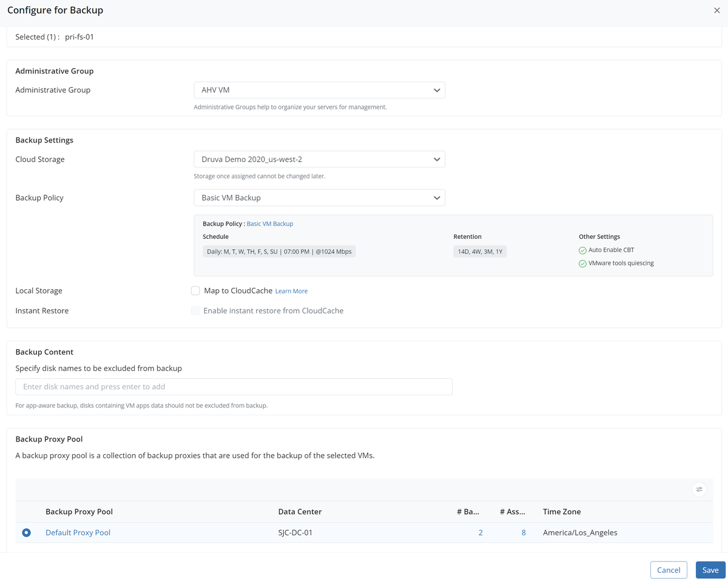
Task: Click Data Center column header
Action: click(x=300, y=512)
